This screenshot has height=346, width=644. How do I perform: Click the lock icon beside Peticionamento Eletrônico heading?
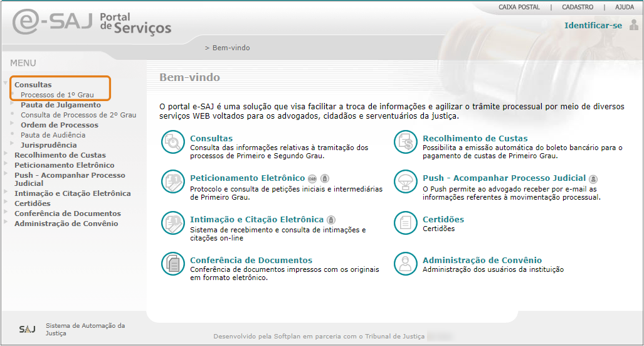(325, 178)
